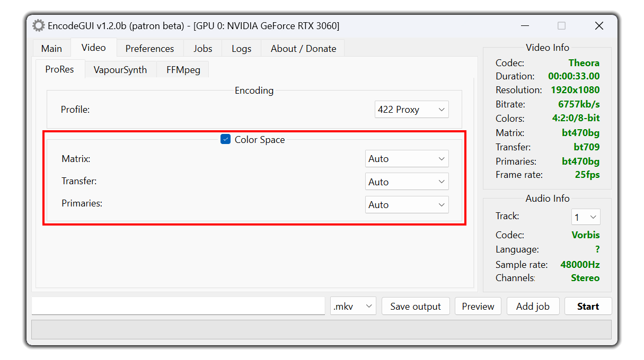Image resolution: width=644 pixels, height=360 pixels.
Task: Open the Transfer Auto dropdown
Action: tap(407, 182)
